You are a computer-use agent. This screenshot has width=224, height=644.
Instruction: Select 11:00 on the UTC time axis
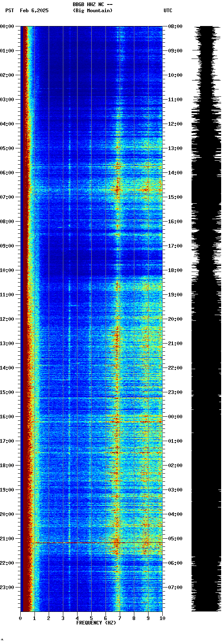coord(175,100)
